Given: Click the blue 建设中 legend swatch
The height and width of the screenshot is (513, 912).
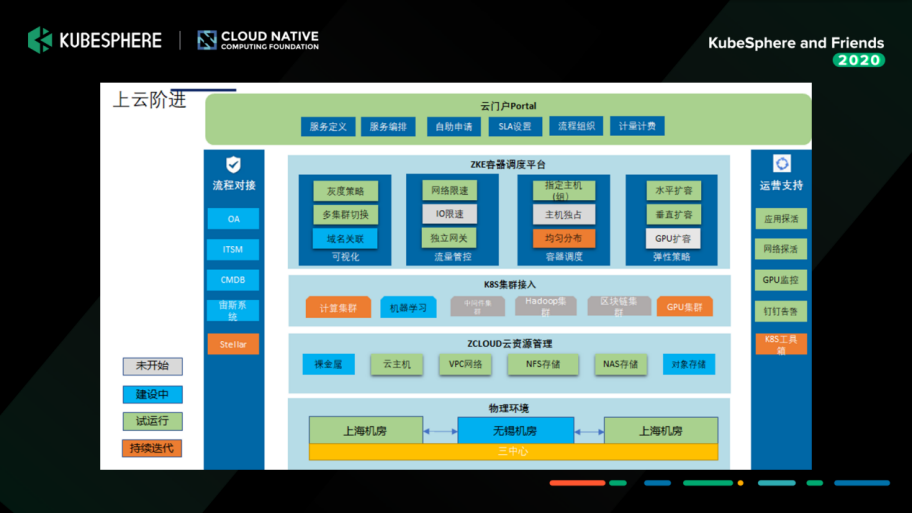Looking at the screenshot, I should 152,394.
